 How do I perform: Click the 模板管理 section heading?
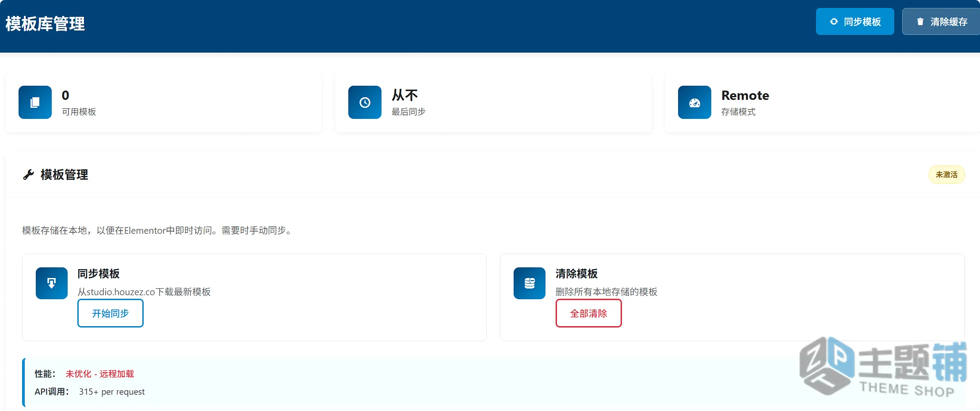65,175
